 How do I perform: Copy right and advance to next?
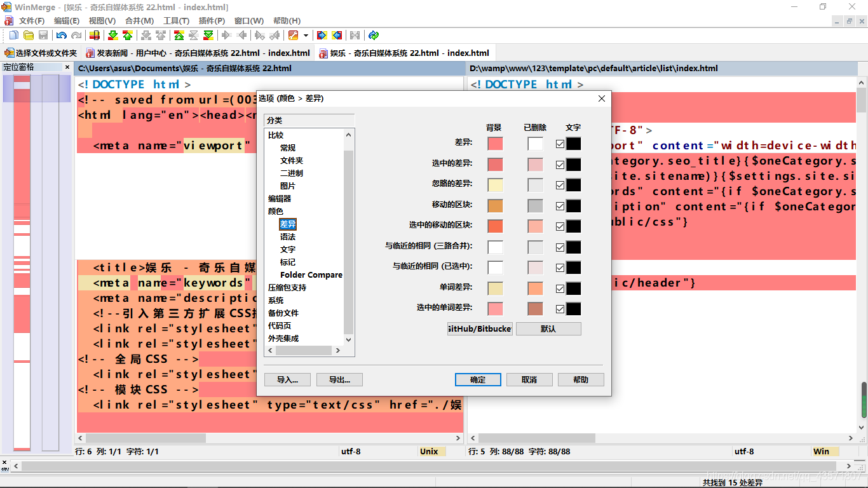[x=260, y=36]
